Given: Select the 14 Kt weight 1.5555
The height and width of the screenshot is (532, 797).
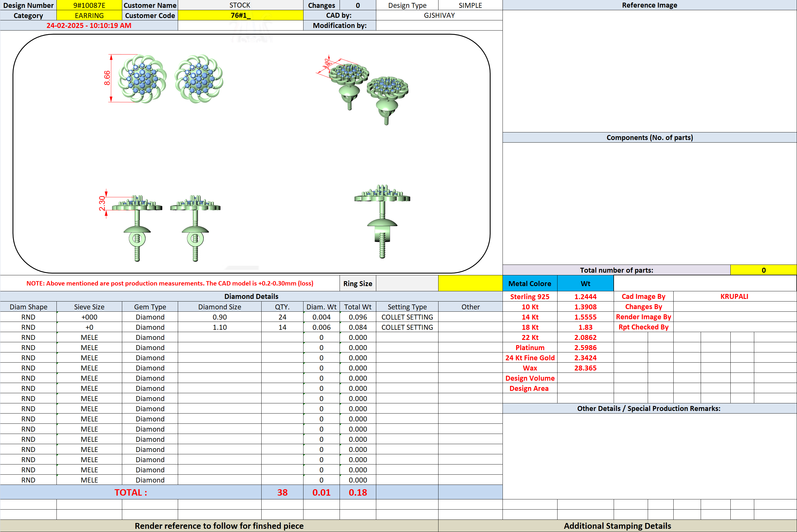Looking at the screenshot, I should pyautogui.click(x=585, y=317).
